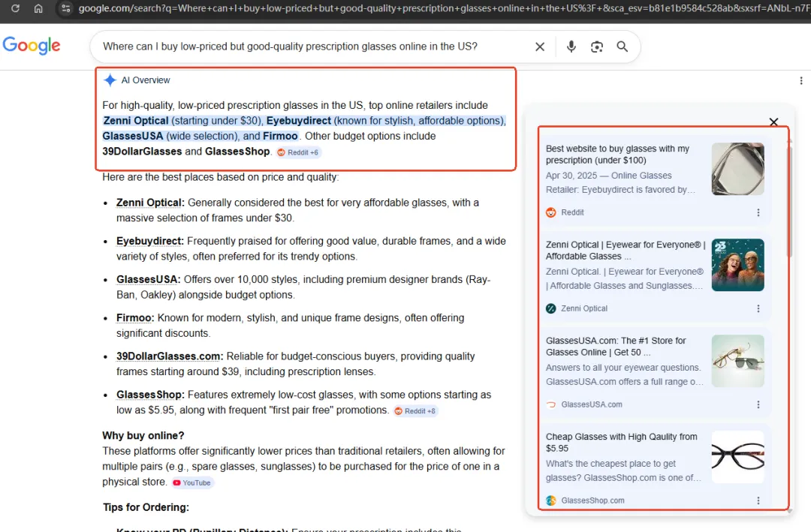The height and width of the screenshot is (532, 811).
Task: Start voice search with the microphone icon
Action: pyautogui.click(x=571, y=47)
